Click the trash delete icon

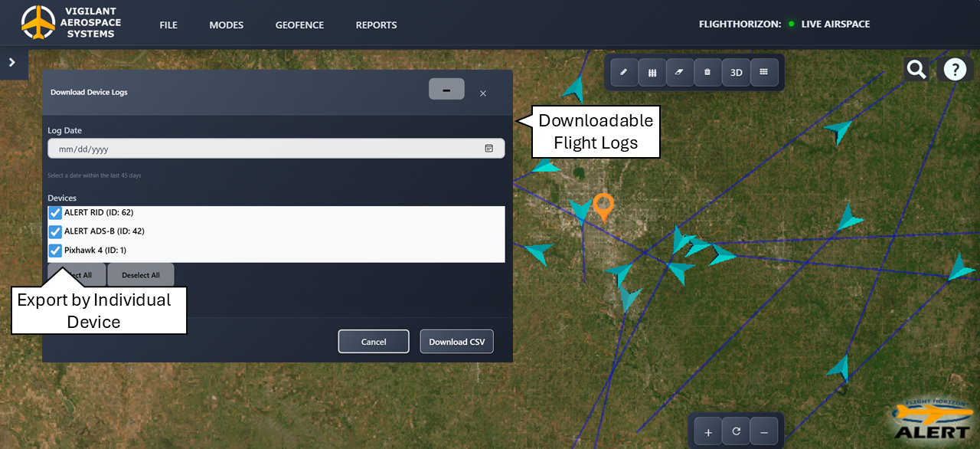click(x=707, y=72)
